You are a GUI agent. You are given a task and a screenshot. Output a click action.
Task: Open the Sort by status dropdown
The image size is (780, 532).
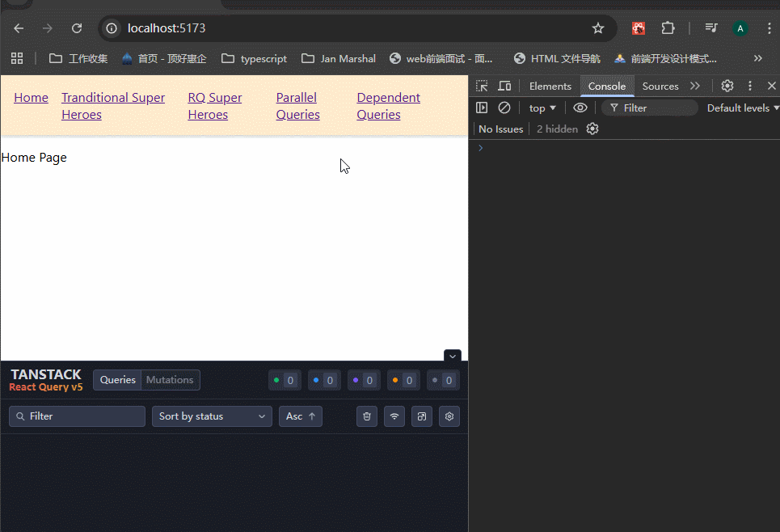[x=212, y=416]
